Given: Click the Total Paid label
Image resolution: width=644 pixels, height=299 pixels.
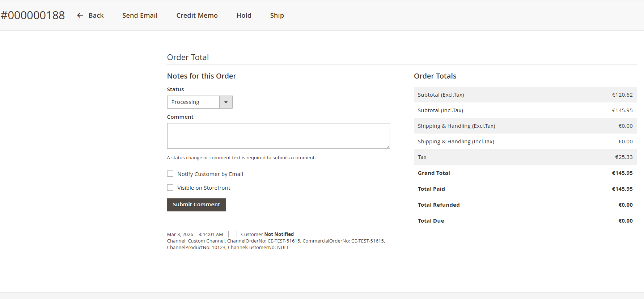Looking at the screenshot, I should pos(431,189).
